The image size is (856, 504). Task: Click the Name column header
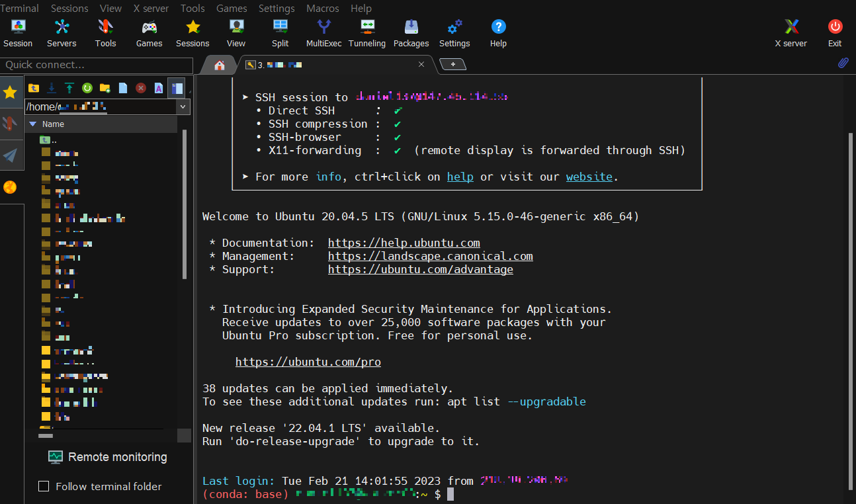101,124
